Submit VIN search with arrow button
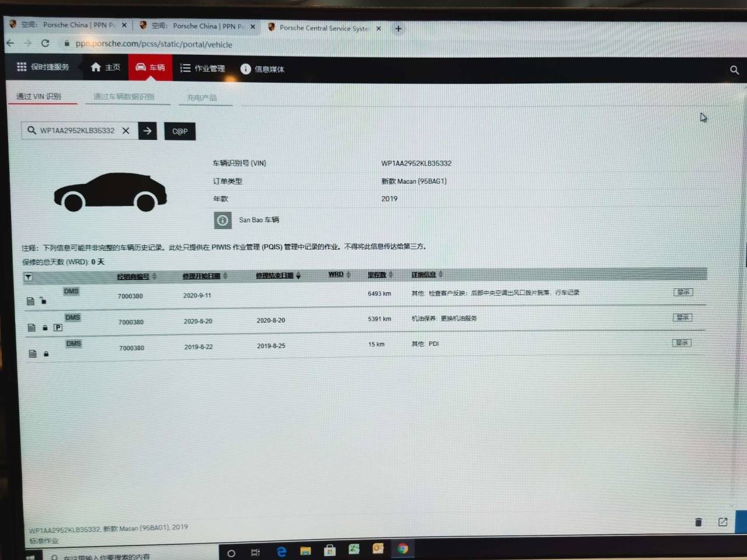The width and height of the screenshot is (747, 560). tap(148, 131)
